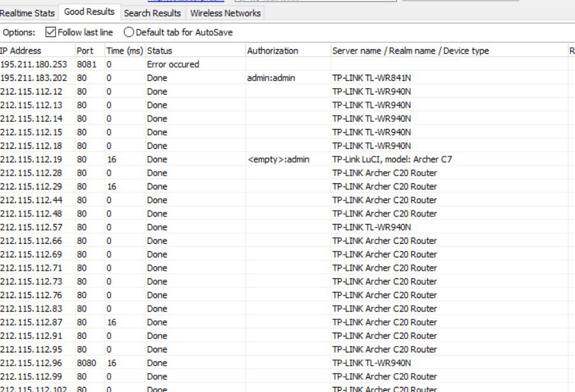This screenshot has width=575, height=392.
Task: Click device name in 212.115.112.99 row
Action: click(x=385, y=376)
